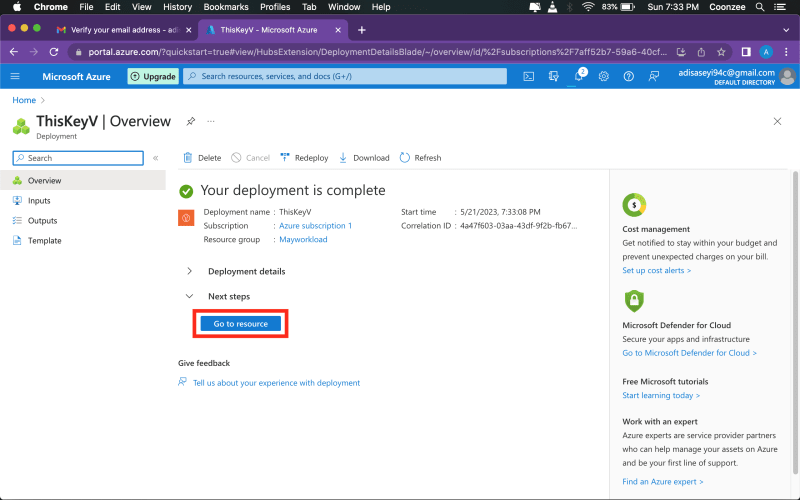Image resolution: width=800 pixels, height=500 pixels.
Task: Open Chrome three-dot menu
Action: coord(786,52)
